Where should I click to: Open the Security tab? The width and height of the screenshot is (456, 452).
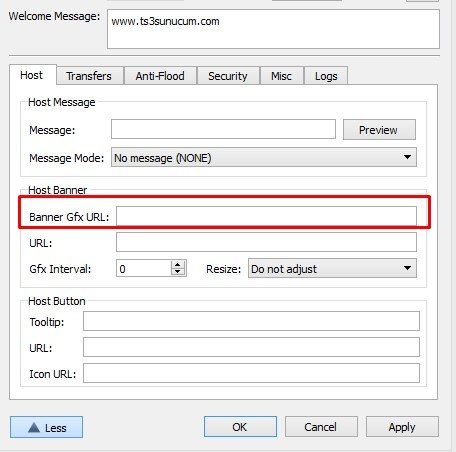(228, 76)
